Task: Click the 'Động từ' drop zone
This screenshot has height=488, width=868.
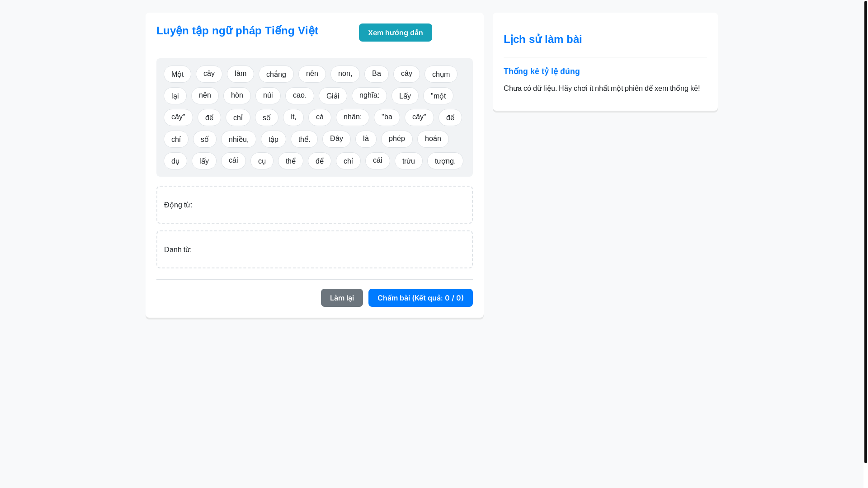Action: tap(315, 205)
